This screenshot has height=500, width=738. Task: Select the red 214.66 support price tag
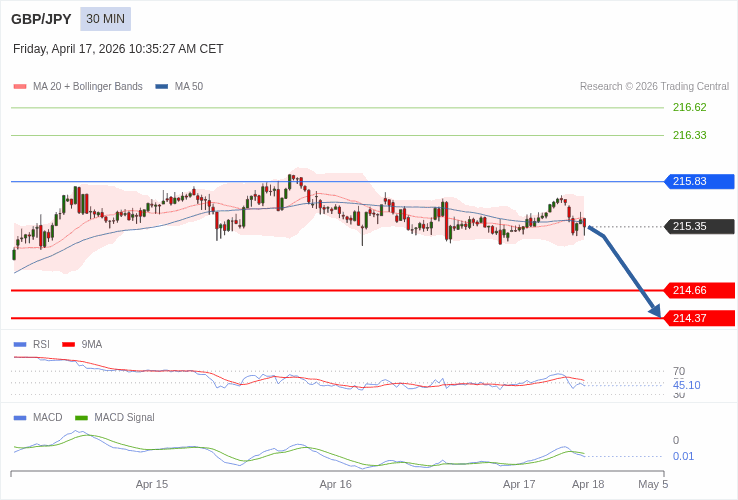(699, 290)
